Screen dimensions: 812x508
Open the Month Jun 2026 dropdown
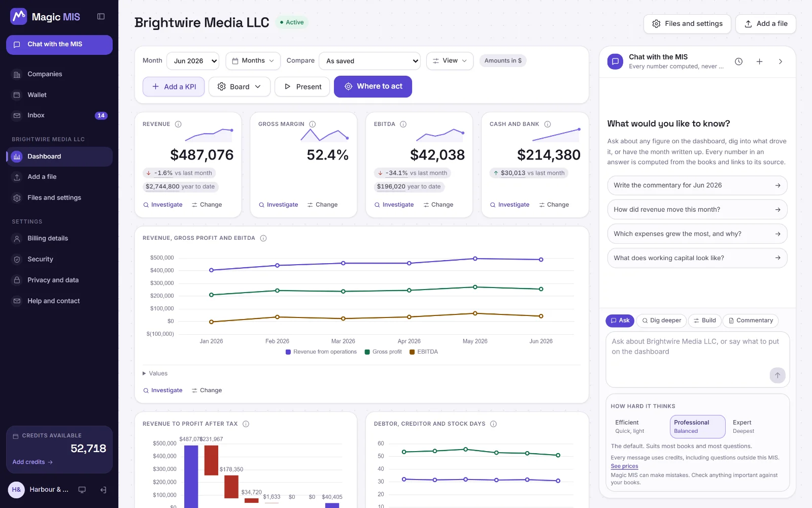[x=193, y=61]
